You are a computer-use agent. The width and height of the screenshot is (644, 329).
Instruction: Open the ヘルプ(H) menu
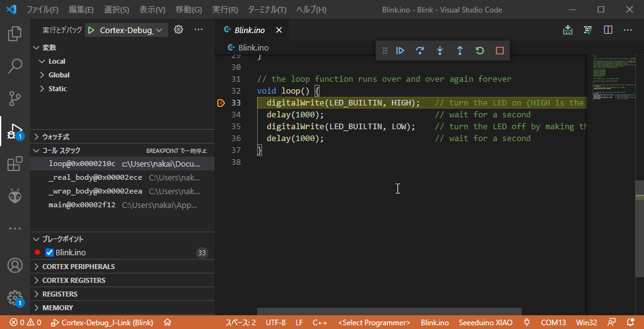(x=311, y=9)
